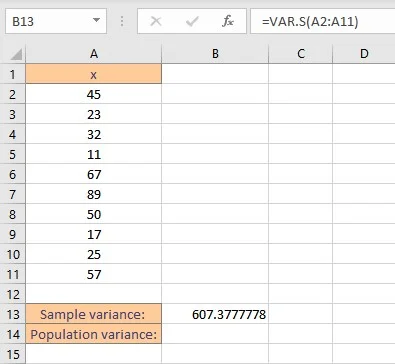Open Insert Function fx dialog

point(228,22)
